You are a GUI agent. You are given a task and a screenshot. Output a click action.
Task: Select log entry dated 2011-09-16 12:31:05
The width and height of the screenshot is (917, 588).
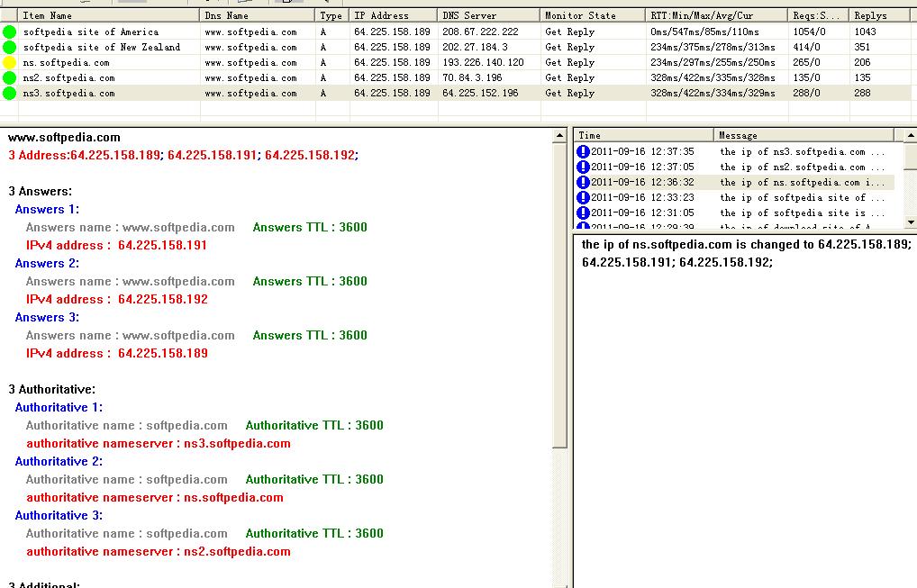734,213
